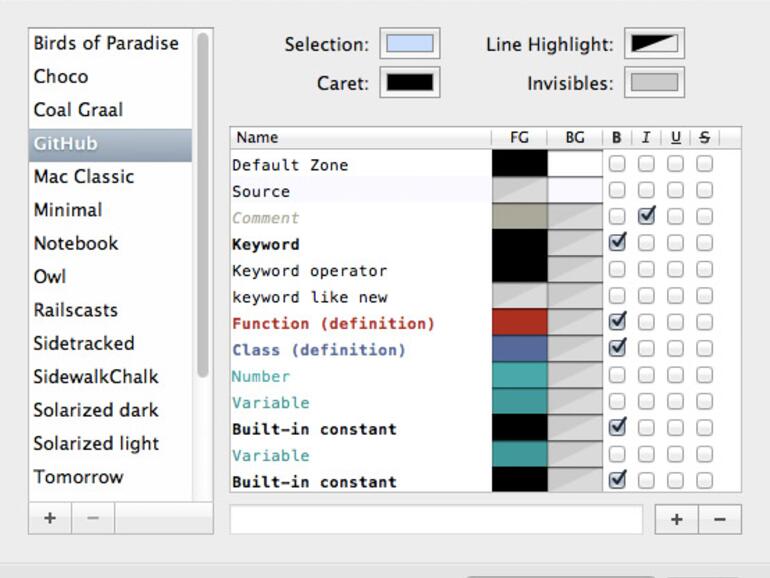Viewport: 770px width, 578px height.
Task: Click the text field below the styles table
Action: pos(436,519)
